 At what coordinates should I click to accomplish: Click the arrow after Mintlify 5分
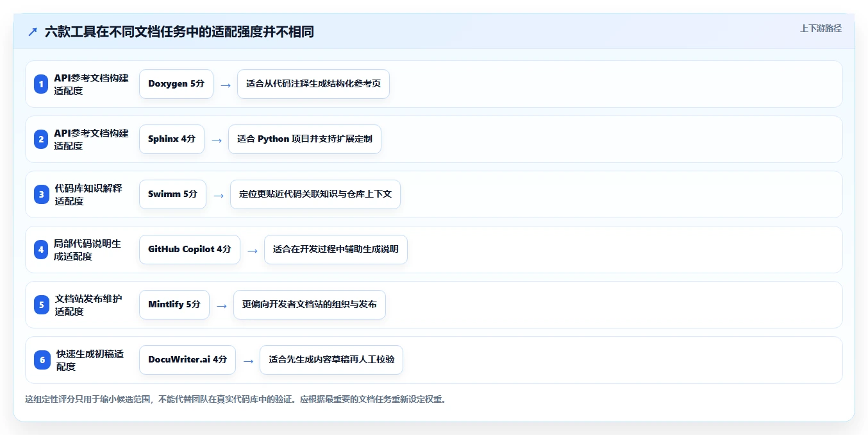click(x=222, y=305)
